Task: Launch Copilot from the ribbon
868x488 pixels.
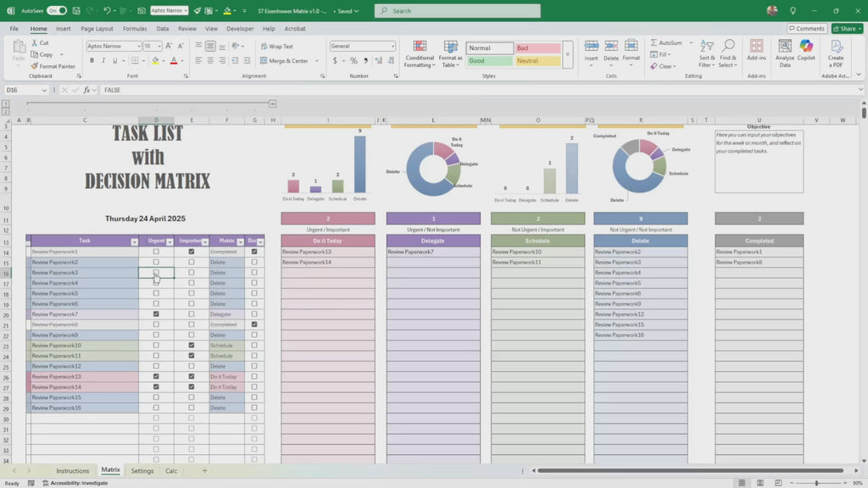Action: [x=806, y=53]
